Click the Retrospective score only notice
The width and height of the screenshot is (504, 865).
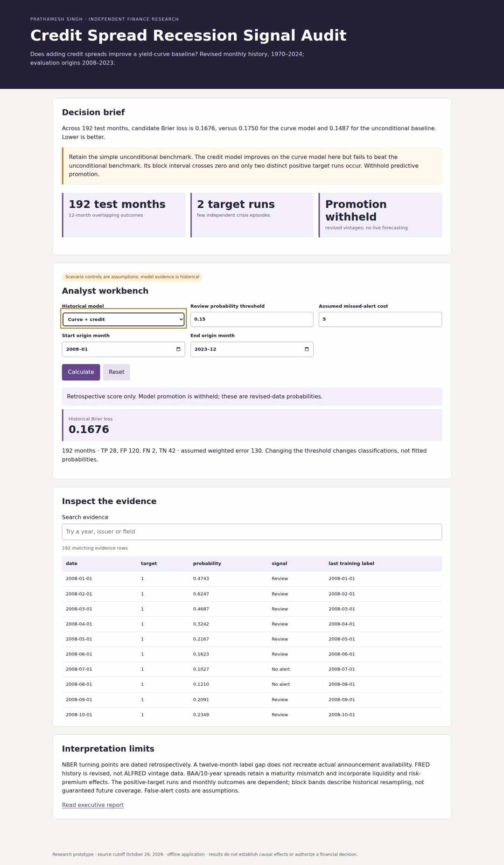pos(252,396)
